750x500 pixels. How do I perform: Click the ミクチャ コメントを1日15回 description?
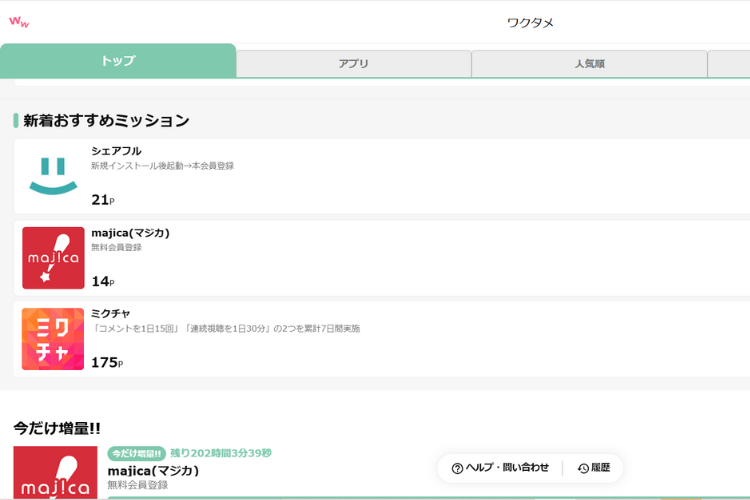coord(226,329)
